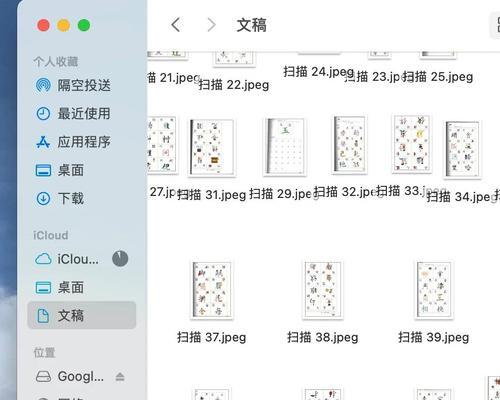Click file name label 扫描 32.jpeg
Viewport: 500px width, 400px height.
tap(347, 192)
